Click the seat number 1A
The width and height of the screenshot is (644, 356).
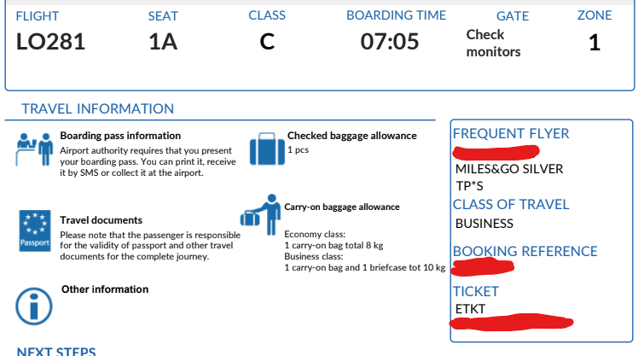(x=163, y=42)
